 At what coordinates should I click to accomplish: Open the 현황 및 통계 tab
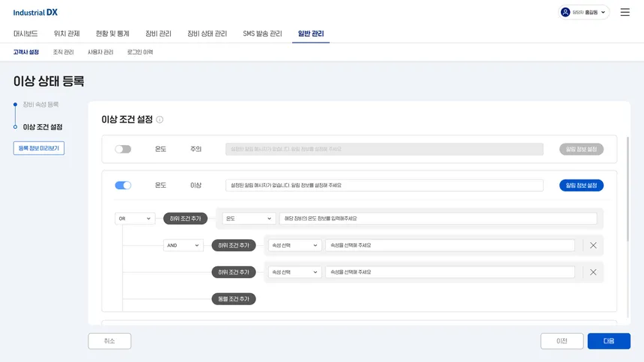112,34
